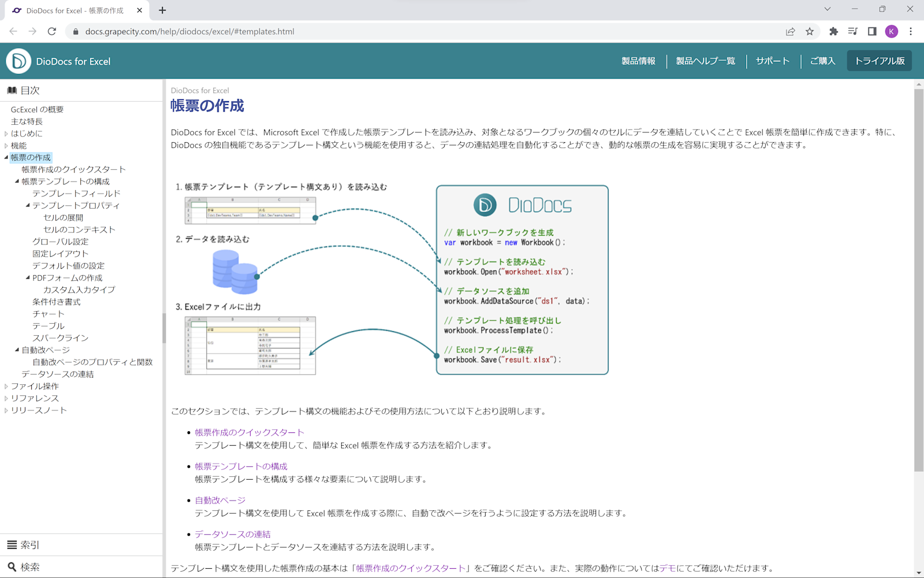This screenshot has width=924, height=578.
Task: Open the デモ link in last paragraph
Action: [668, 568]
